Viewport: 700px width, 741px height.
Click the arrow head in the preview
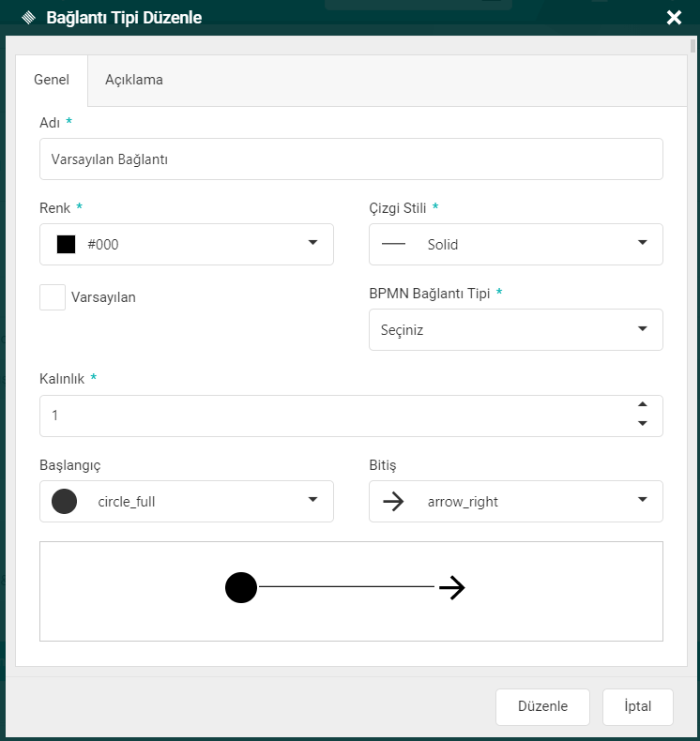453,587
